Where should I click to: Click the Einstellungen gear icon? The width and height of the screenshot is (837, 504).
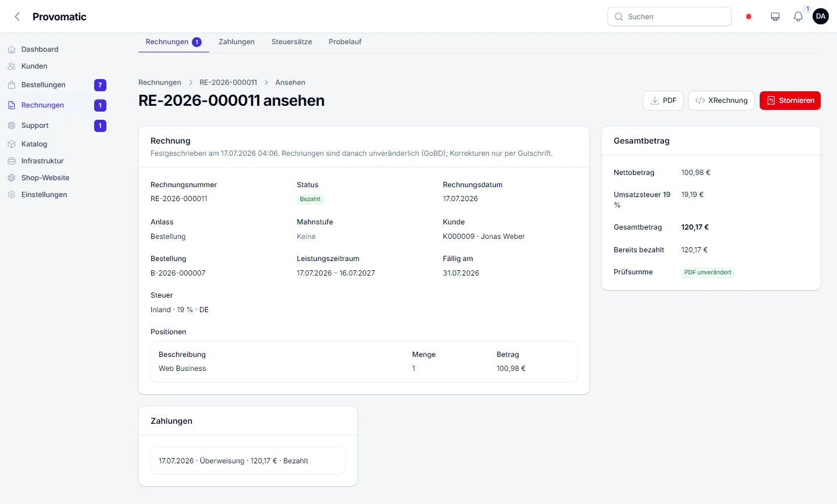[x=12, y=195]
